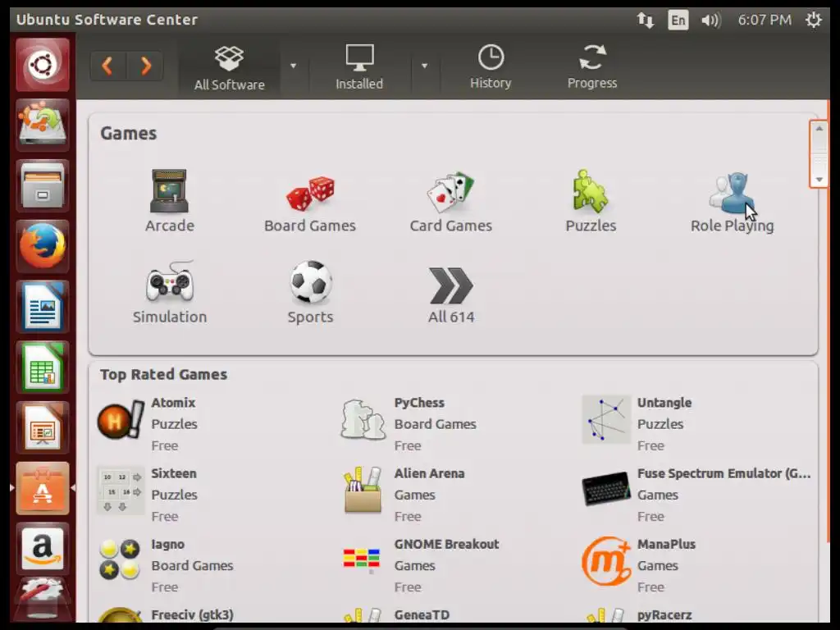The width and height of the screenshot is (840, 630).
Task: Launch LibreOffice Impress from launcher
Action: pos(43,428)
